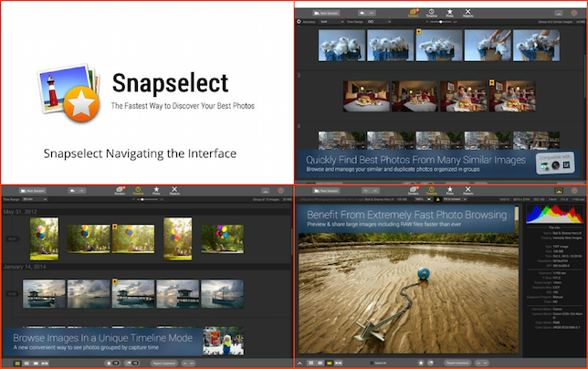This screenshot has height=369, width=588.
Task: Open Picks tab in the kittens window
Action: click(449, 13)
